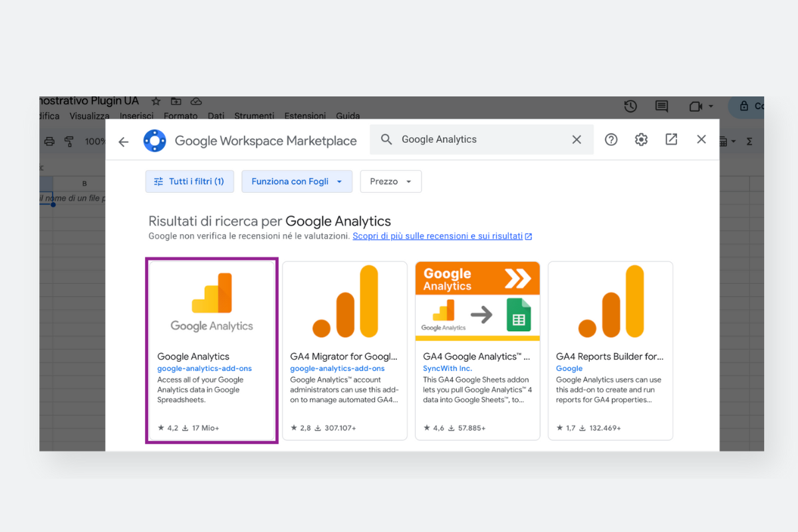798x532 pixels.
Task: Open Inserisci menu in Sheets
Action: tap(136, 116)
